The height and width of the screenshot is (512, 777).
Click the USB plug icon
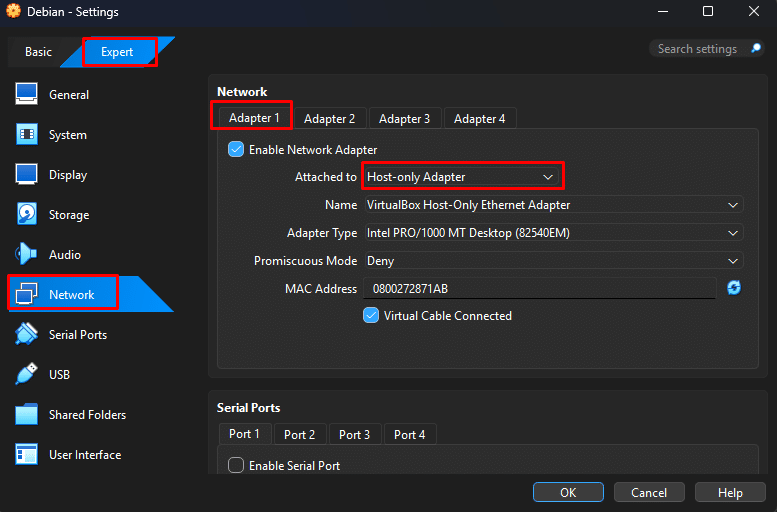coord(26,374)
